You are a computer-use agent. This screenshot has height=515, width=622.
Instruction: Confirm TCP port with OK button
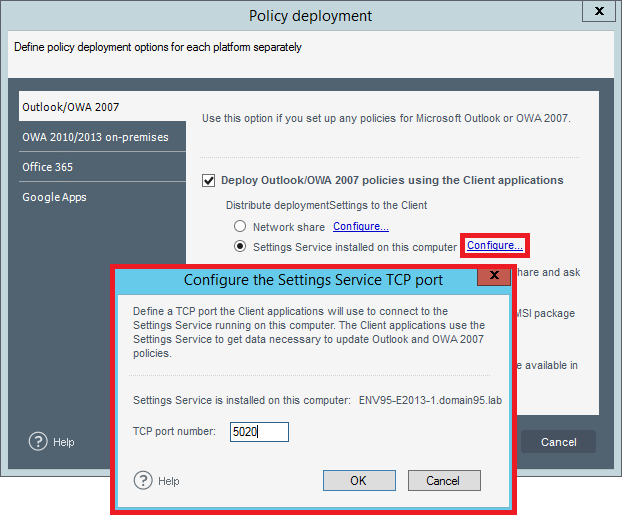(359, 480)
